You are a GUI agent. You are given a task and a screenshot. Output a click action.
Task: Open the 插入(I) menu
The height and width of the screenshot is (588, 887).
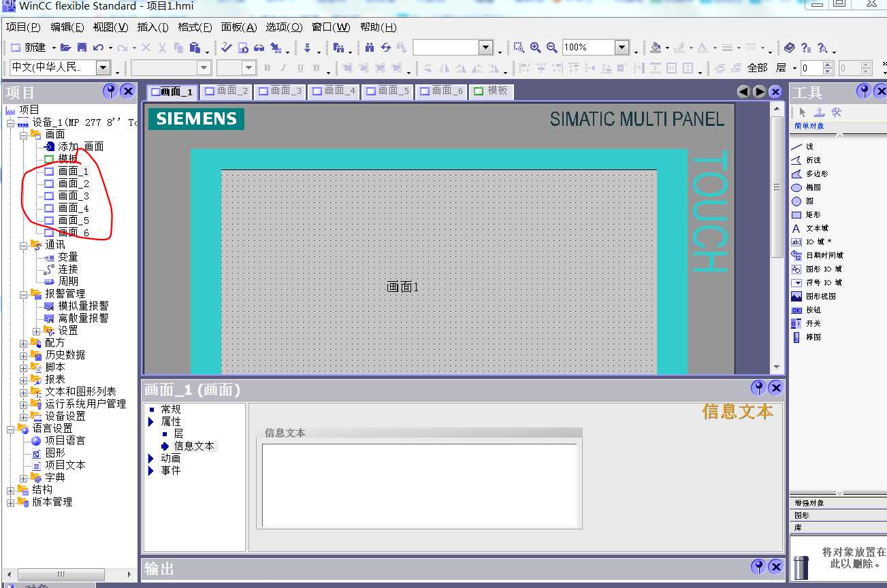click(152, 27)
